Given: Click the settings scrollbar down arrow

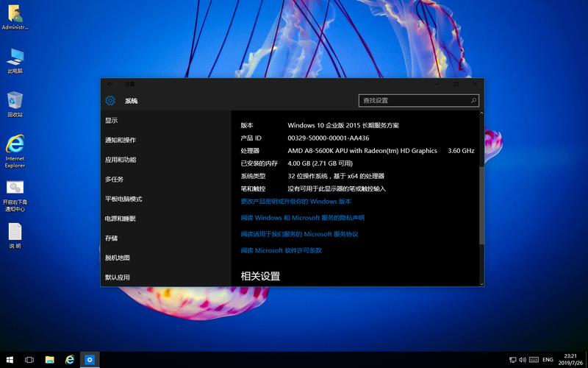Looking at the screenshot, I should [481, 284].
